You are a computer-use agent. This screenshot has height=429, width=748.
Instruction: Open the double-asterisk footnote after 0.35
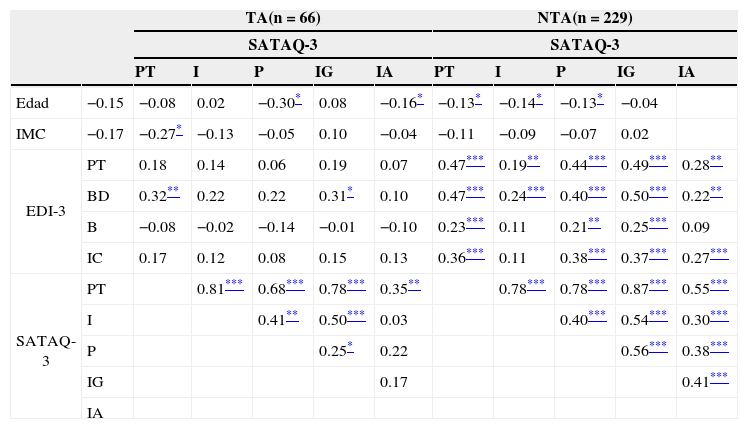413,284
